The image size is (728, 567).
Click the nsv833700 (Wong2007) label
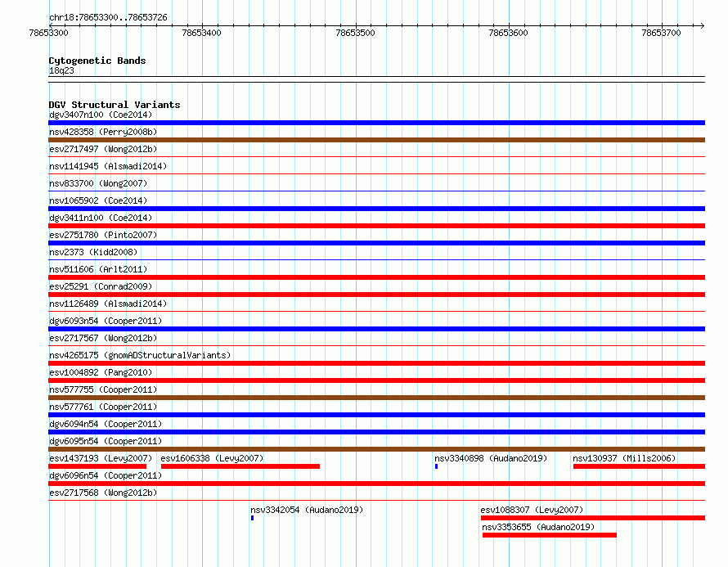pos(98,183)
